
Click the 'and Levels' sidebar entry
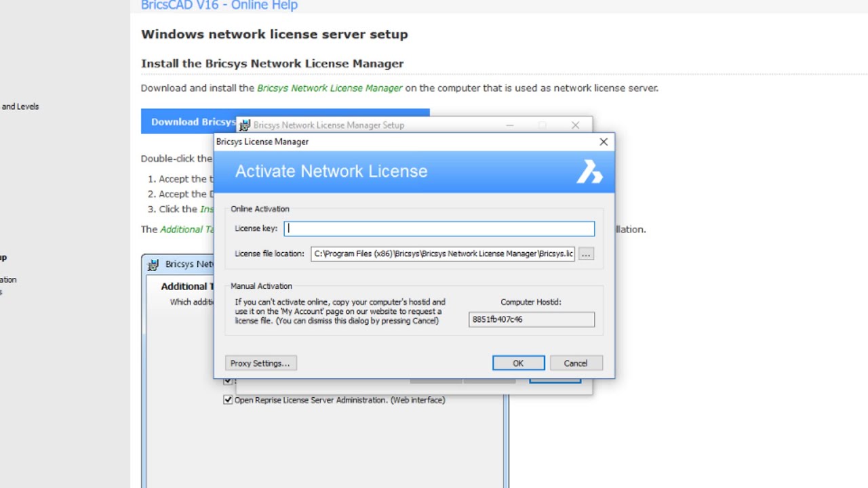coord(20,106)
